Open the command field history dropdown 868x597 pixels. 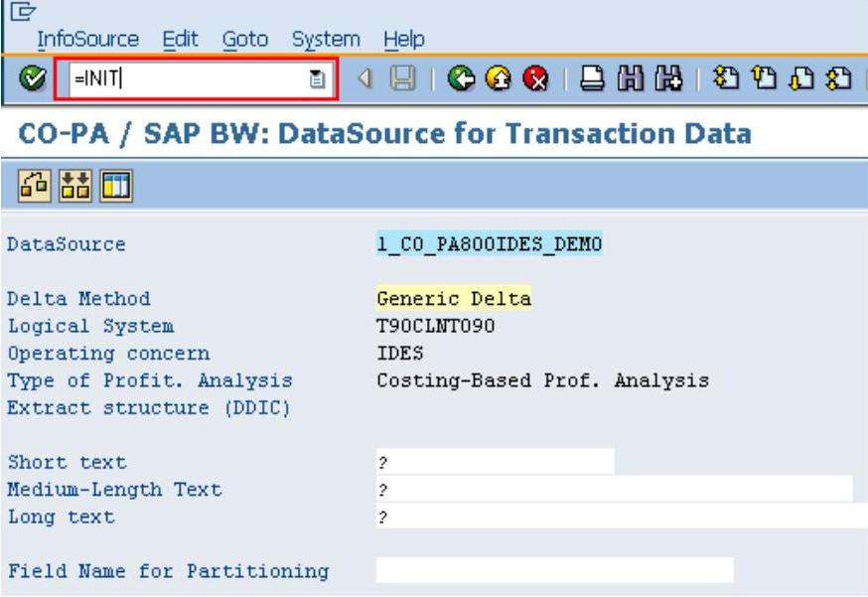point(317,79)
